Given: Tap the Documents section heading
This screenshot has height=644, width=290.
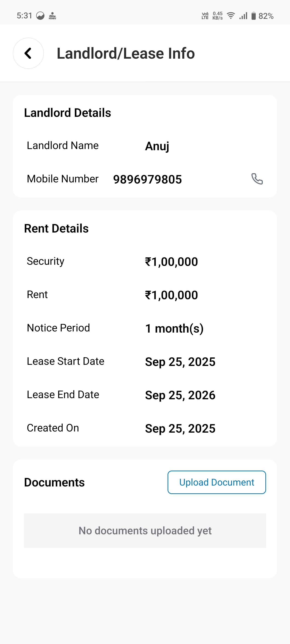Looking at the screenshot, I should click(54, 482).
